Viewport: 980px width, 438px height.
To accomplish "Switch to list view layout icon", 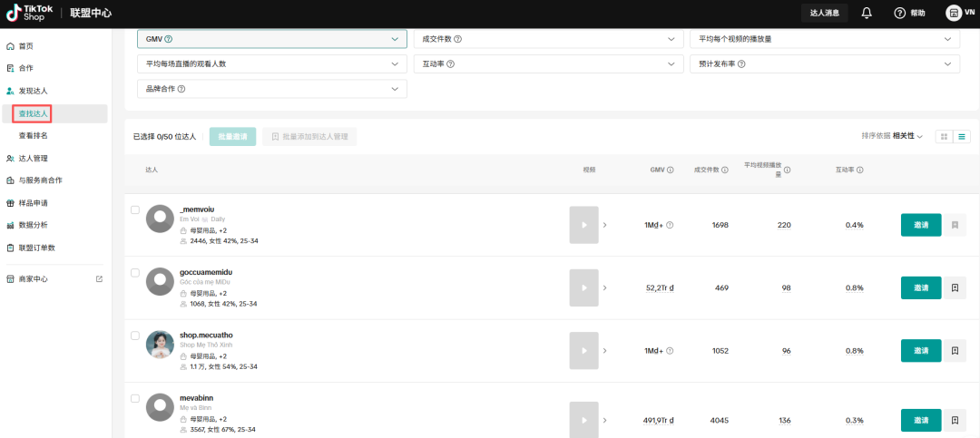I will coord(962,136).
